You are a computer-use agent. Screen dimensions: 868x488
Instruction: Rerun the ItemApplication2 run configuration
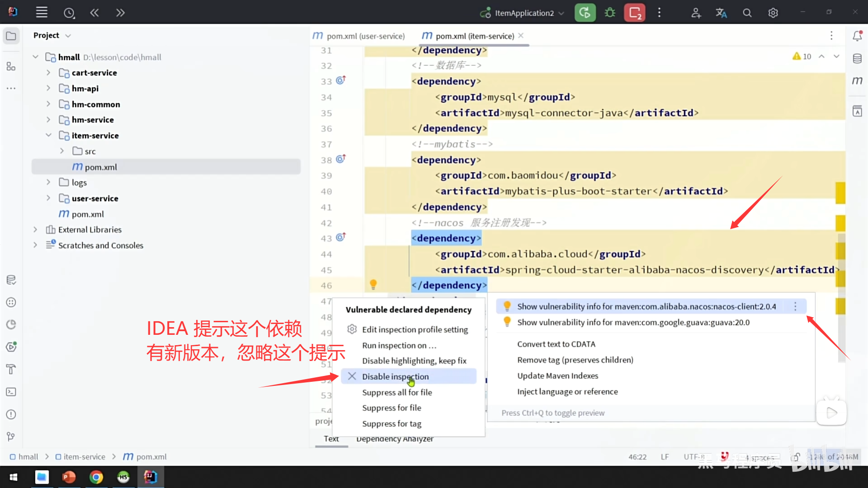coord(585,12)
